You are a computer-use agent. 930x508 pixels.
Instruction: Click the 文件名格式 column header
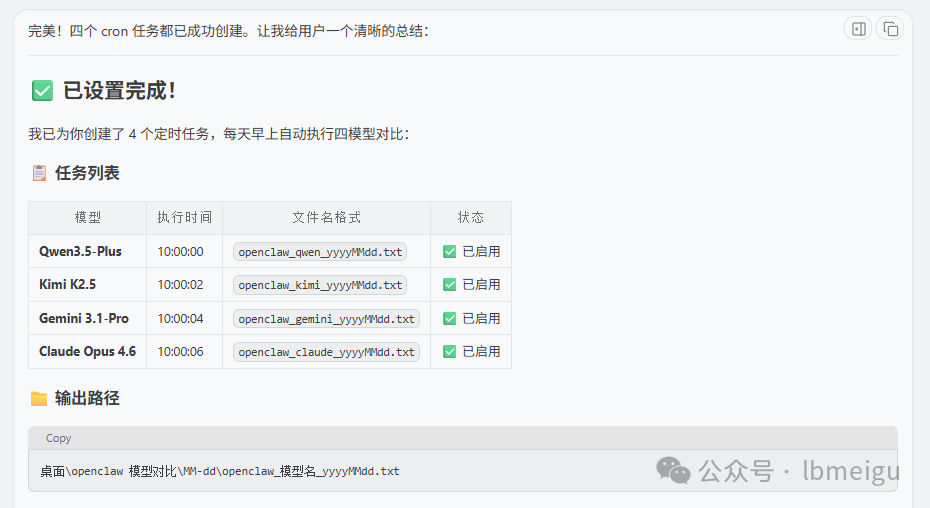click(326, 218)
